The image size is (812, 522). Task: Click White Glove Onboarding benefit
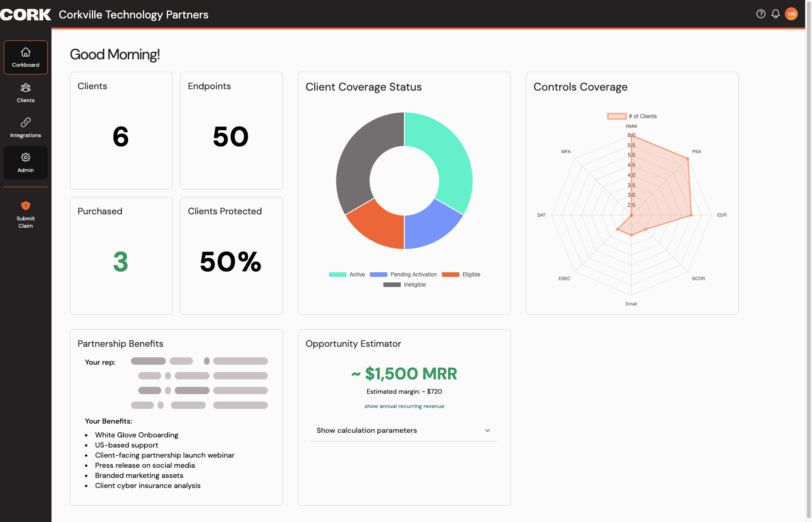click(x=136, y=435)
